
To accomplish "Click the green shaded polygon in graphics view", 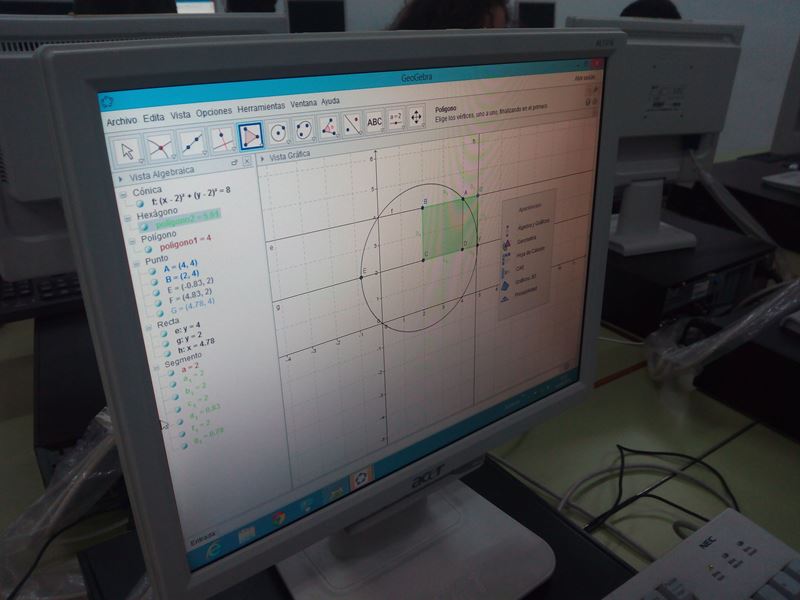I will (445, 226).
